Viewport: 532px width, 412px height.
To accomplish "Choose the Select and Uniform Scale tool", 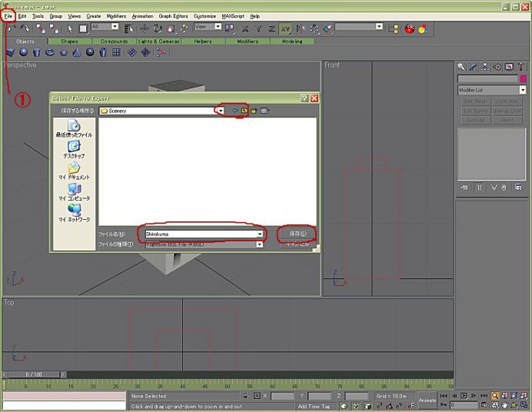I will [171, 29].
